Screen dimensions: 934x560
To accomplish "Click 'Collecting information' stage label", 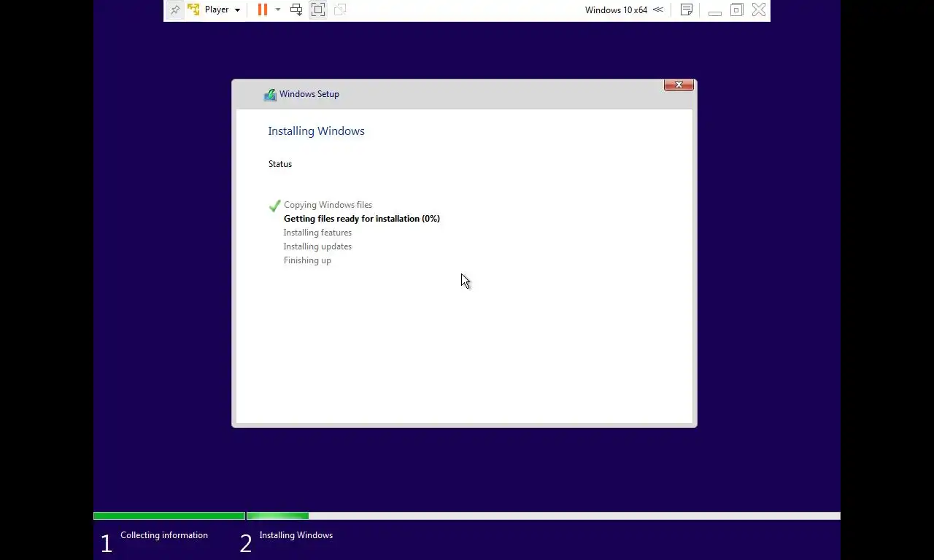I will (x=164, y=535).
